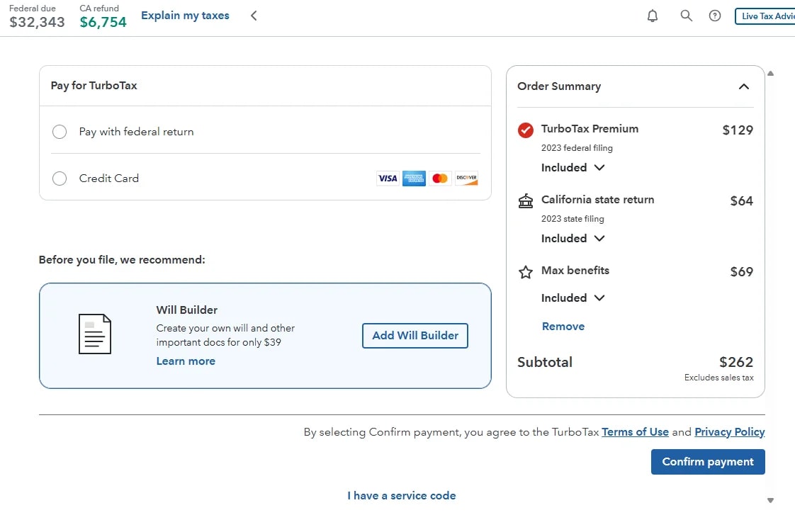Click the Add Will Builder button
This screenshot has height=532, width=795.
point(415,335)
